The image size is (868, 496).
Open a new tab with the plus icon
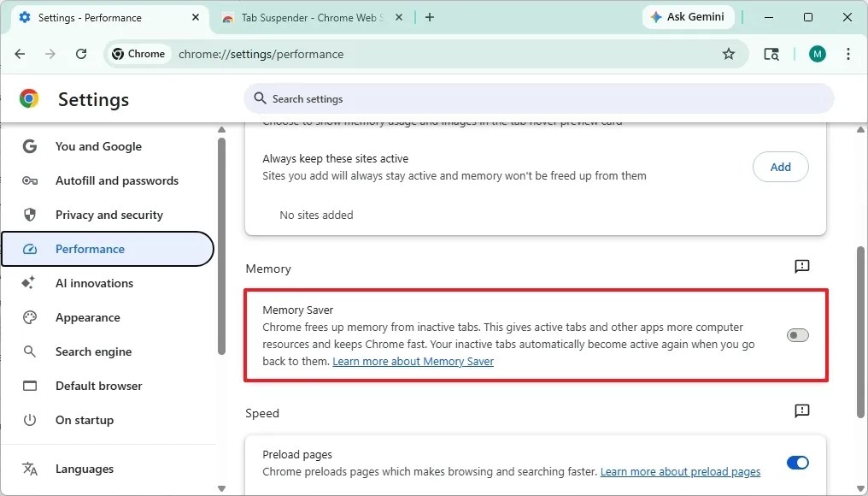[430, 17]
